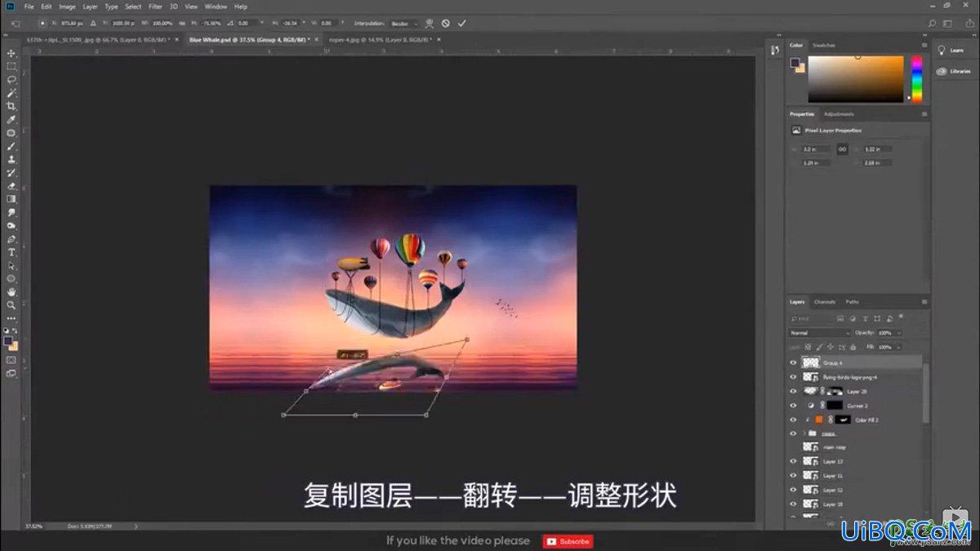Click the Layers panel scrollbar
Viewport: 980px width, 551px height.
coord(925,392)
